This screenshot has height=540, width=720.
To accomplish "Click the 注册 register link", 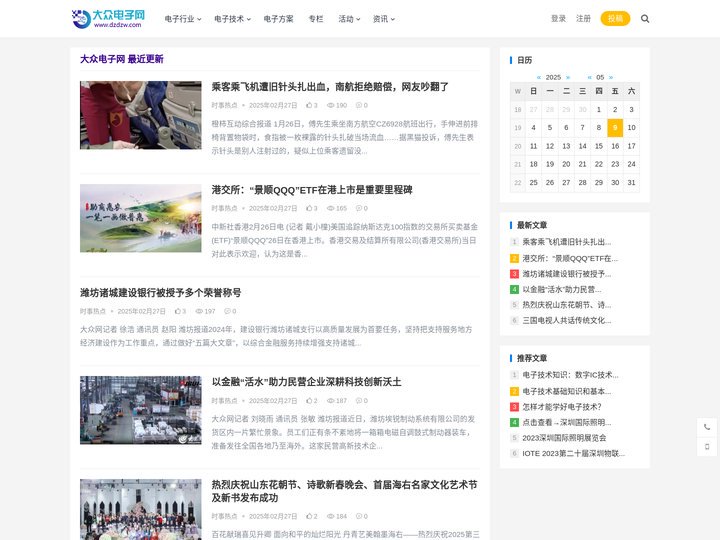I will click(x=583, y=18).
